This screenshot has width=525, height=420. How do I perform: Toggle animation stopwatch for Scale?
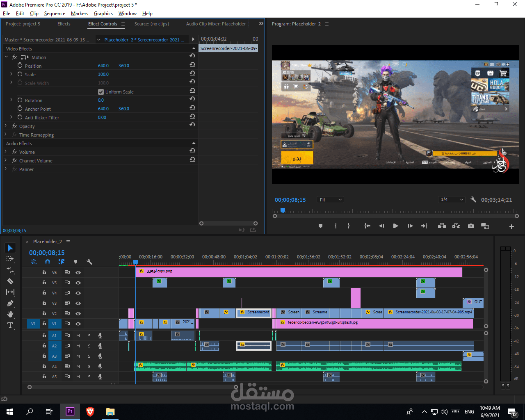20,74
